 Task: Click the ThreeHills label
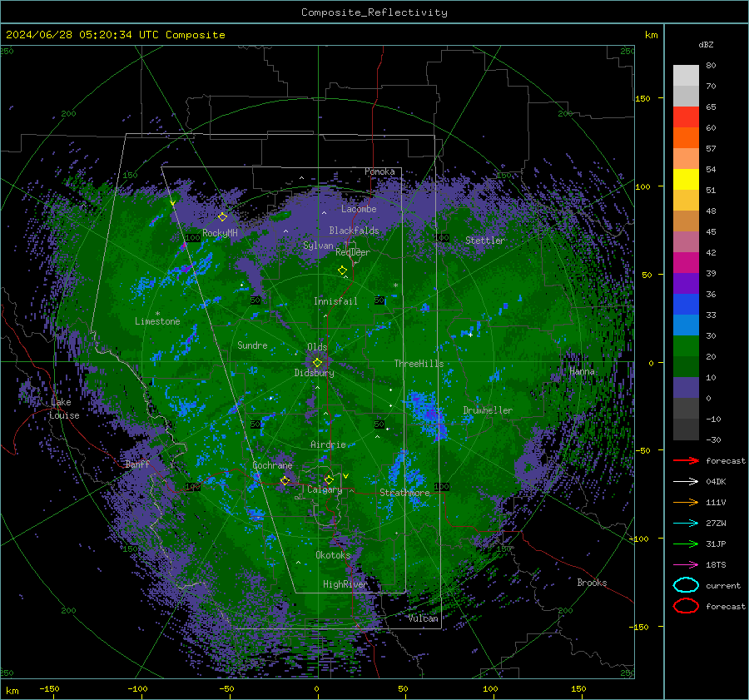tap(419, 364)
